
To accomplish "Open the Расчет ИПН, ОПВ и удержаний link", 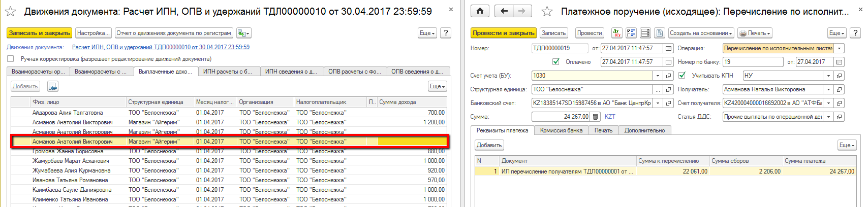I will point(161,47).
